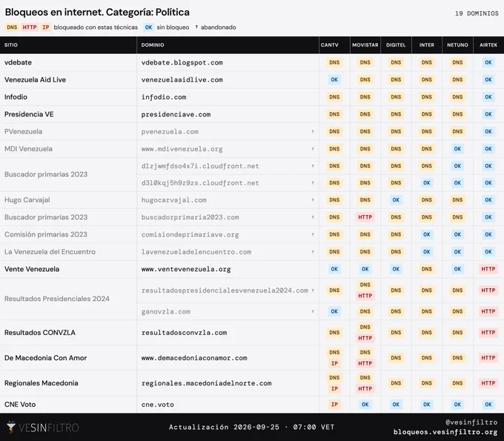The image size is (504, 441).
Task: Click the d1zjwmfdso4x7i.cloudfront.net domain
Action: (200, 166)
